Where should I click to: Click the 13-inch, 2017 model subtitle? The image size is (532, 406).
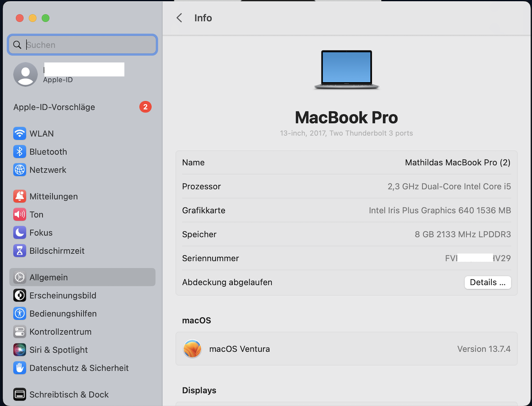[x=346, y=133]
